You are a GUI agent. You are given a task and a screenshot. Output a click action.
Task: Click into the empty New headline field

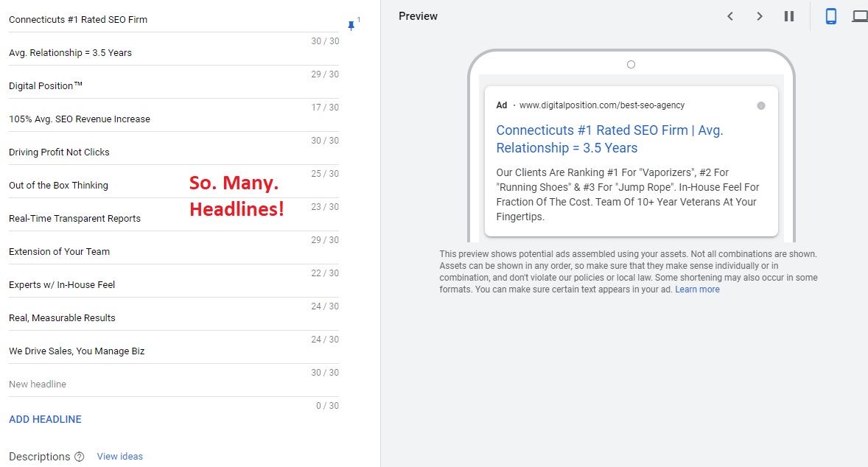pyautogui.click(x=174, y=384)
